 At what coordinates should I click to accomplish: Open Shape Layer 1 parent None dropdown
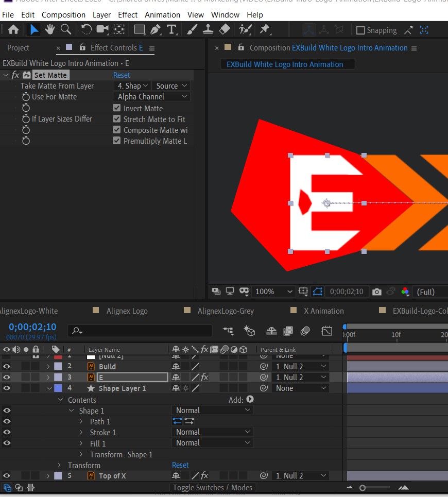click(300, 388)
